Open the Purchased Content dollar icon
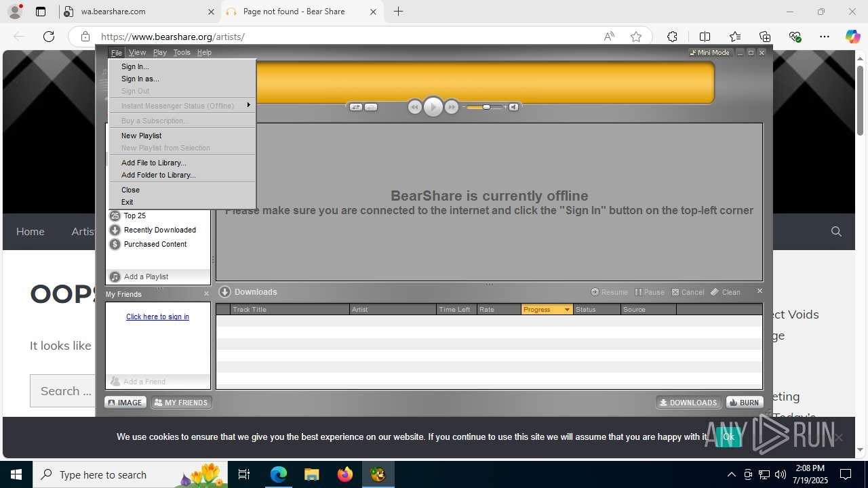Viewport: 868px width, 488px height. 115,244
